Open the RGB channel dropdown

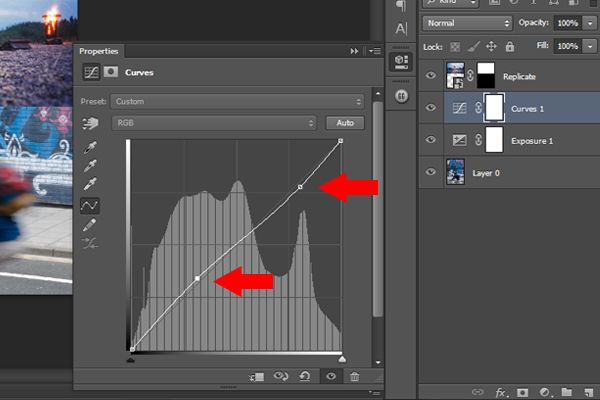(x=214, y=123)
